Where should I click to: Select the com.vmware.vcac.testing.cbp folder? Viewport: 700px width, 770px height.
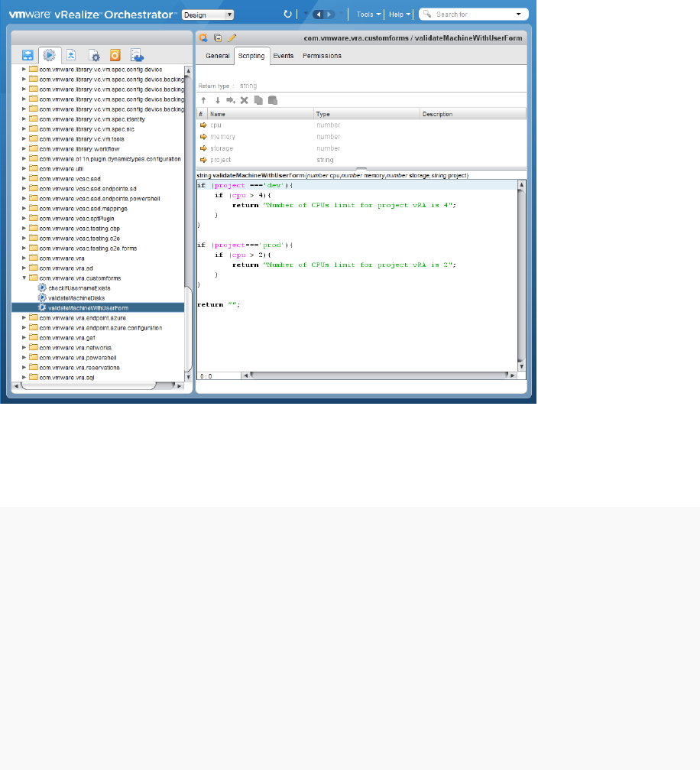79,229
